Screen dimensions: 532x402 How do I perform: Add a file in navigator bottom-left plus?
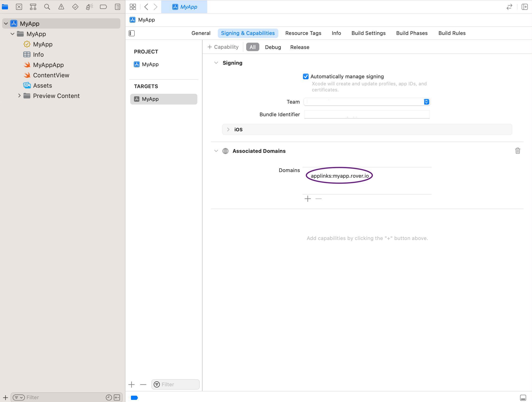point(5,398)
